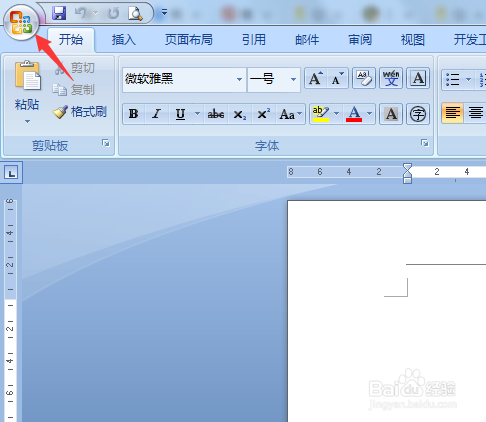Open the 引用 ribbon tab

tap(254, 40)
